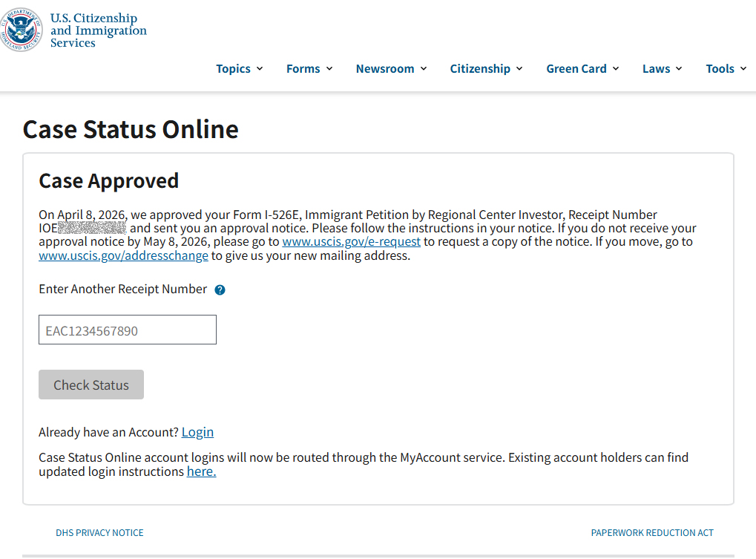View the Paperwork Reduction Act link
This screenshot has height=559, width=756.
652,532
